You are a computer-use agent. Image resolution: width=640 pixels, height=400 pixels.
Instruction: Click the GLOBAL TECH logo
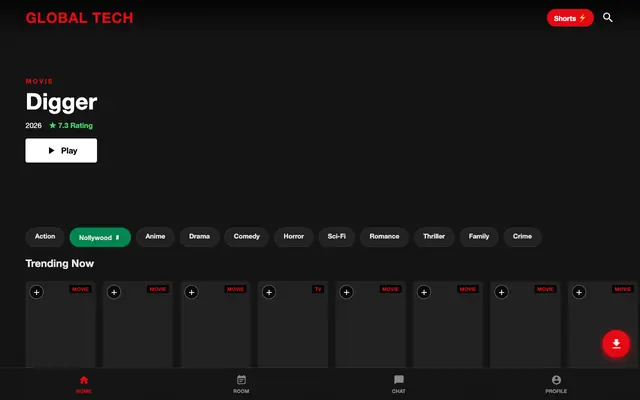pos(80,18)
